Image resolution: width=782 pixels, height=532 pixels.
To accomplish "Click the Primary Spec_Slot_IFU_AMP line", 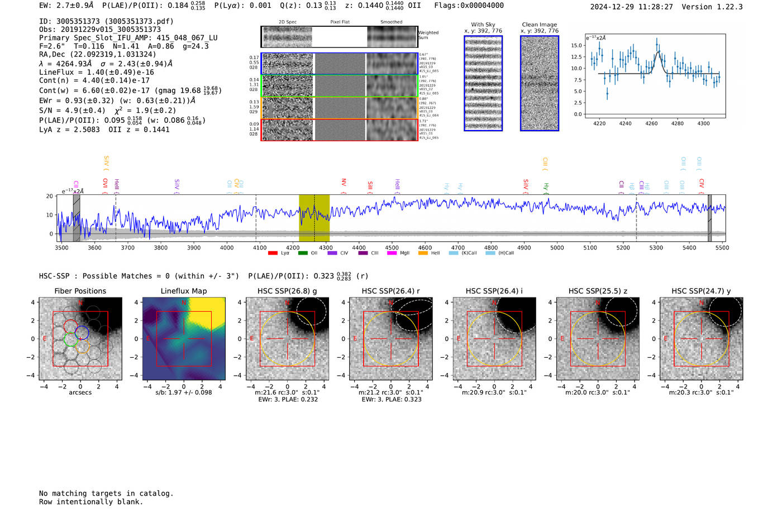I will click(128, 38).
